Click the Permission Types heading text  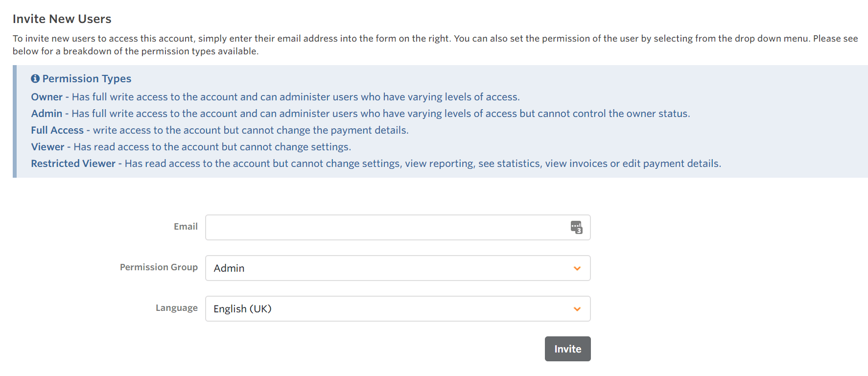(87, 79)
